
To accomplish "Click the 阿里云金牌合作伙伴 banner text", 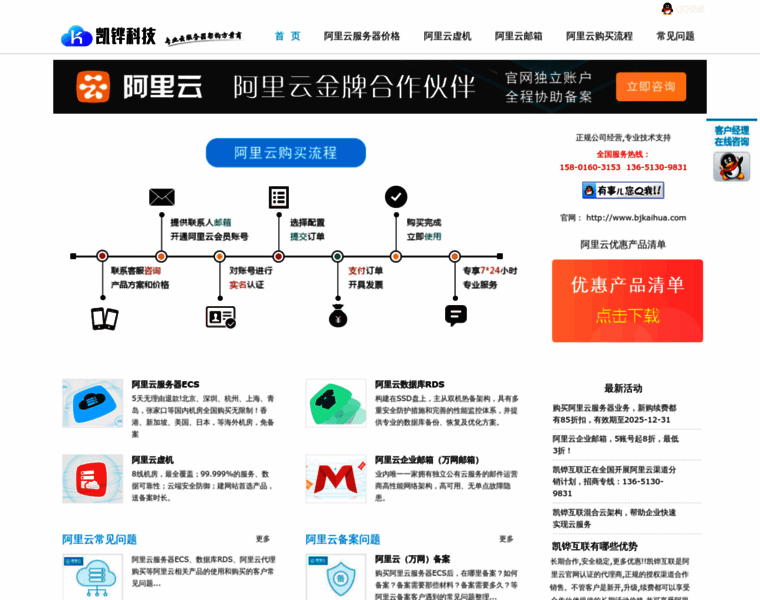I will coord(354,87).
